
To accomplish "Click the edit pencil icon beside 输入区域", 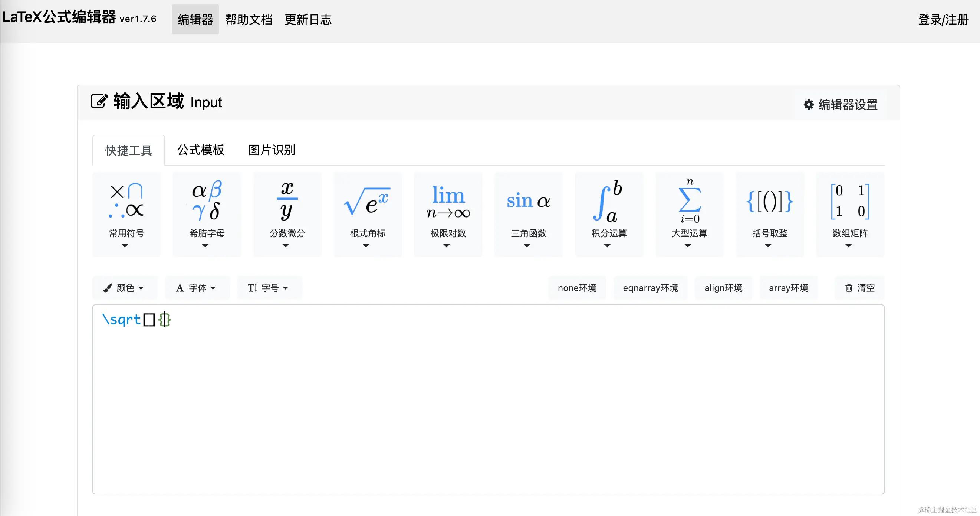I will [99, 101].
